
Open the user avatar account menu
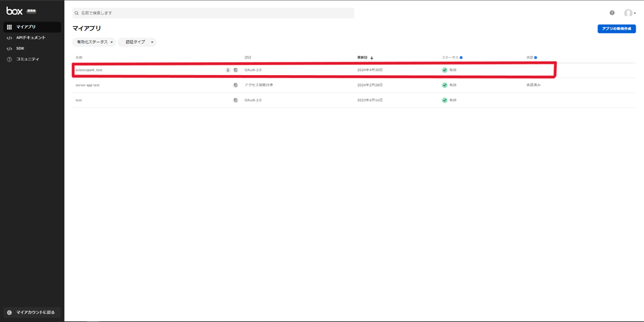tap(629, 13)
